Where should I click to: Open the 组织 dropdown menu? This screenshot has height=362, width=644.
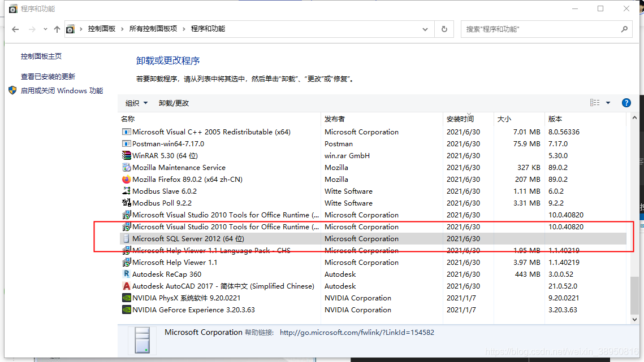pyautogui.click(x=136, y=103)
